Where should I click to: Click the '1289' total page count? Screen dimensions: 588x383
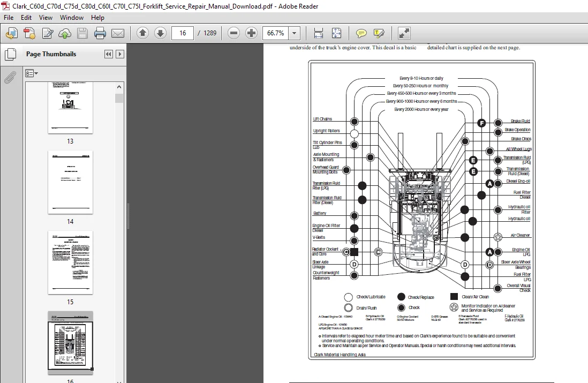tap(210, 33)
